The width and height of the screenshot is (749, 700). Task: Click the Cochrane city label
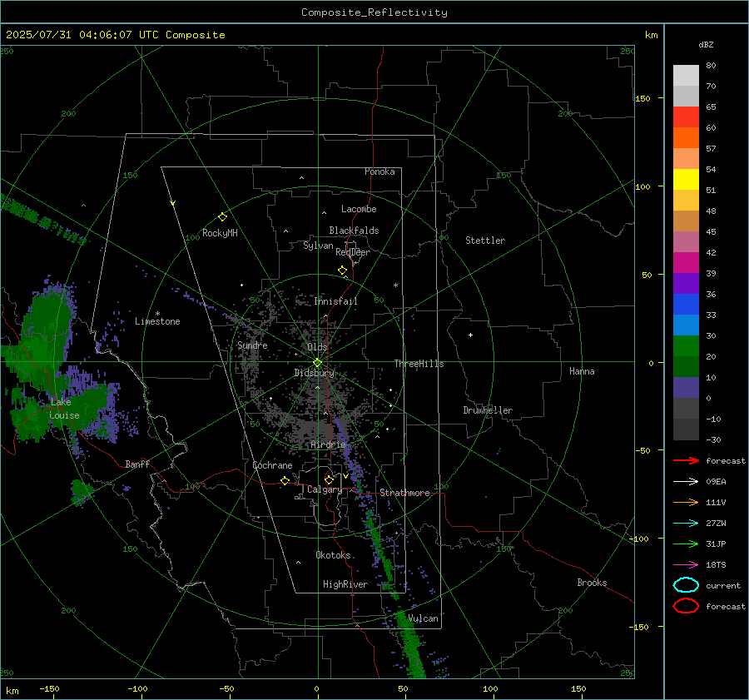272,465
